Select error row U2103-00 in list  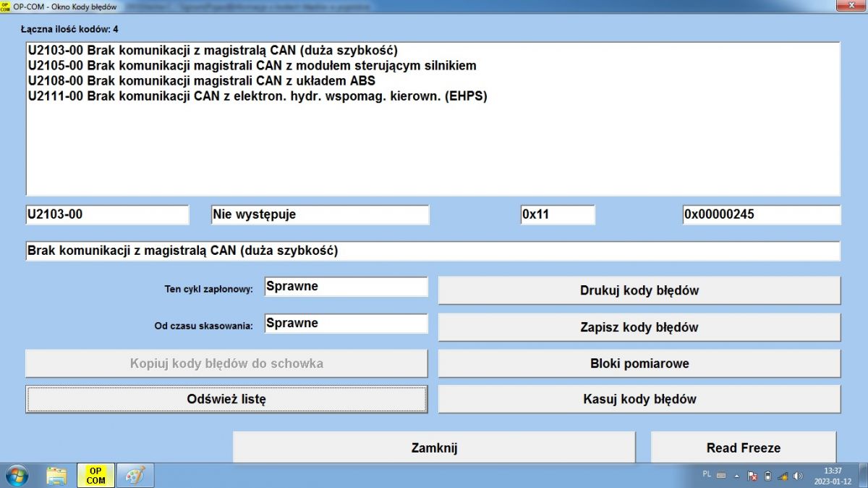point(433,50)
